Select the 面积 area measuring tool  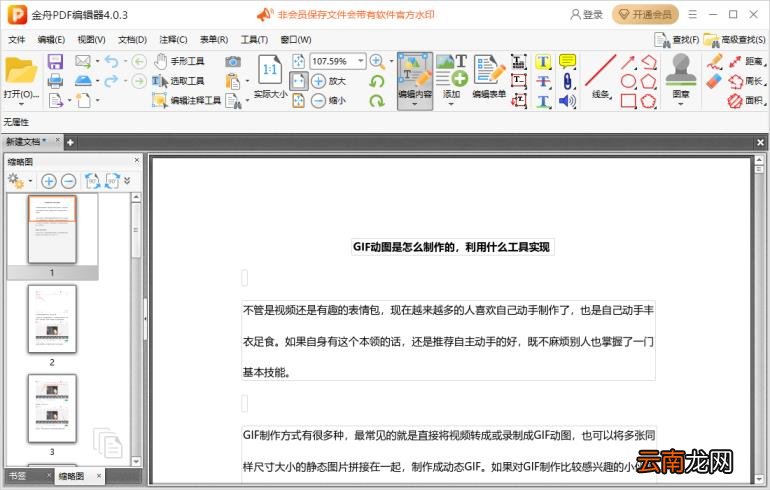pos(746,101)
